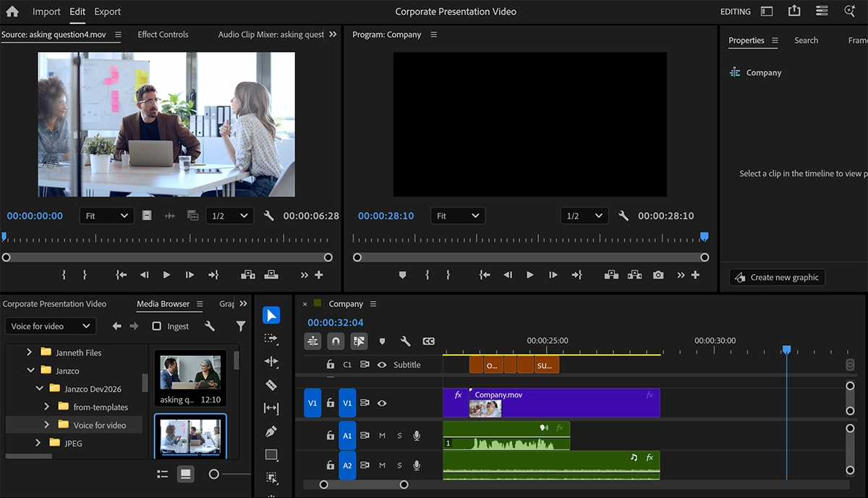The image size is (868, 498).
Task: Add marker in Program monitor
Action: click(x=403, y=275)
